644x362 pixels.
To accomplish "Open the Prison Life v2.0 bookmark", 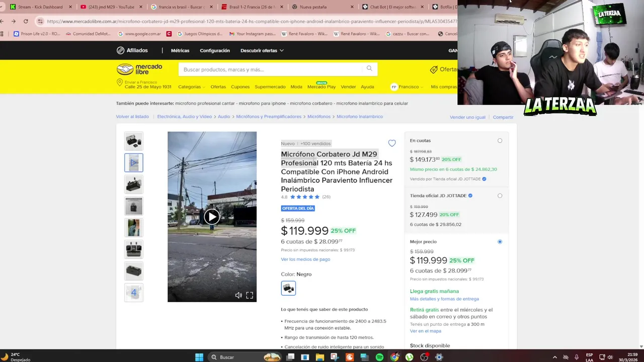I will coord(37,34).
